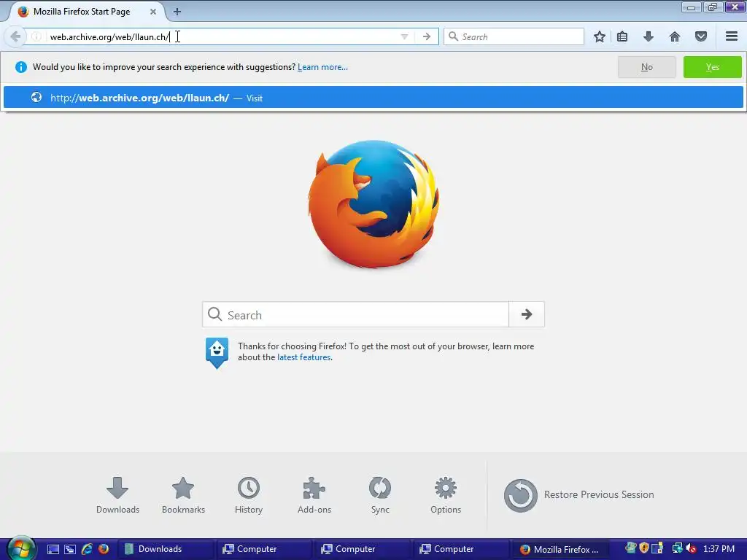
Task: Visit the web.archive.org/web/llaun.ch suggestion
Action: click(x=373, y=98)
